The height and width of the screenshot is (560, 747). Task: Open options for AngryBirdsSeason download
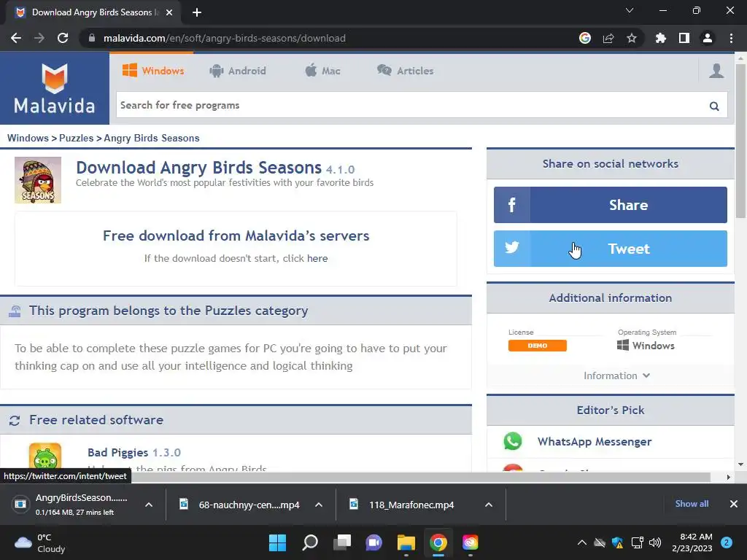click(x=149, y=505)
